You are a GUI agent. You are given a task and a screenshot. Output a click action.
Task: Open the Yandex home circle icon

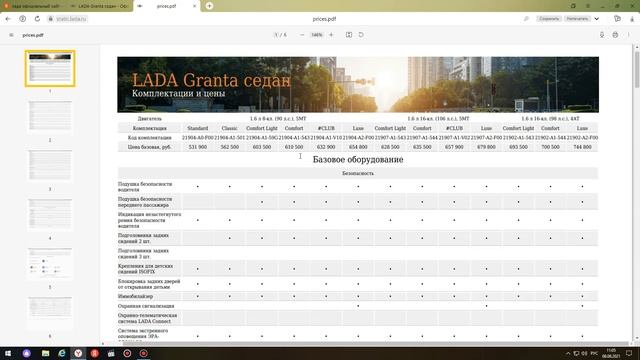tap(23, 19)
